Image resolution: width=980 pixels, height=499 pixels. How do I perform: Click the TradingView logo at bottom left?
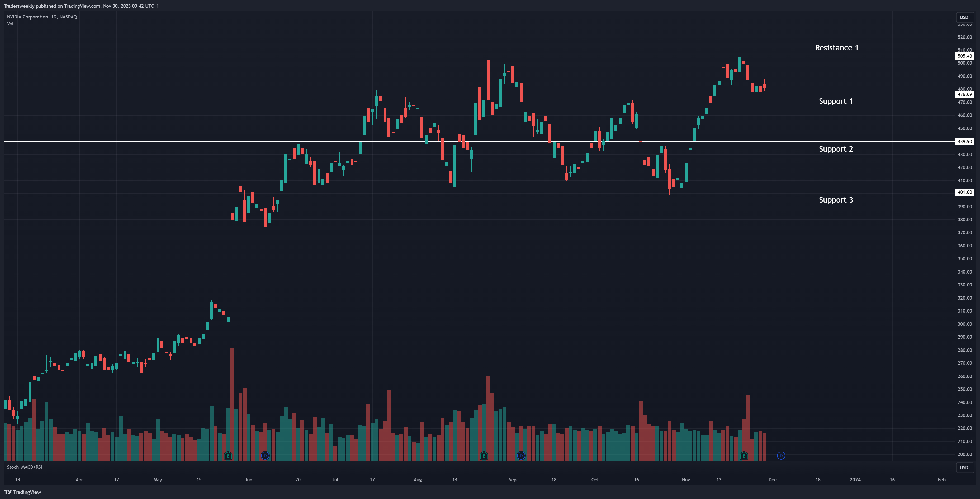[22, 492]
